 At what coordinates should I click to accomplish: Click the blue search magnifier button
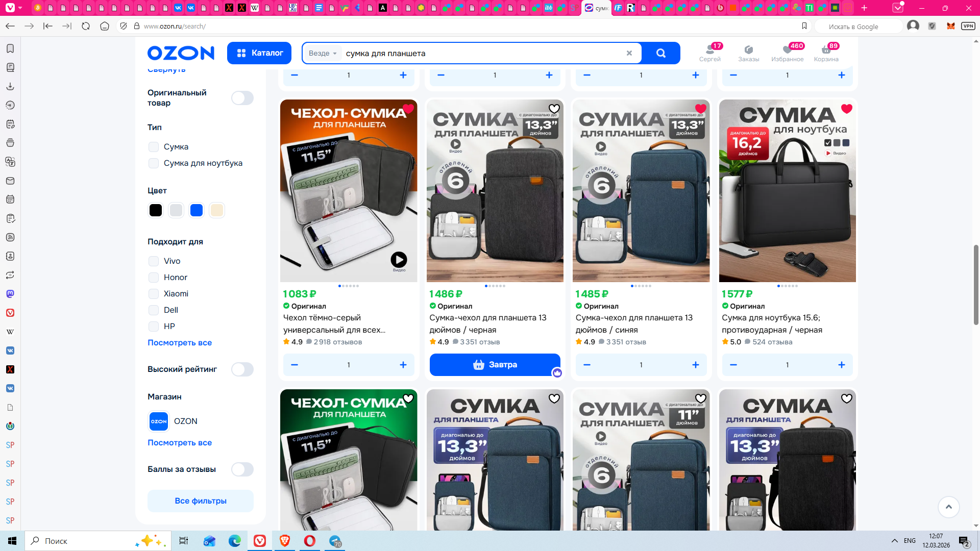660,53
